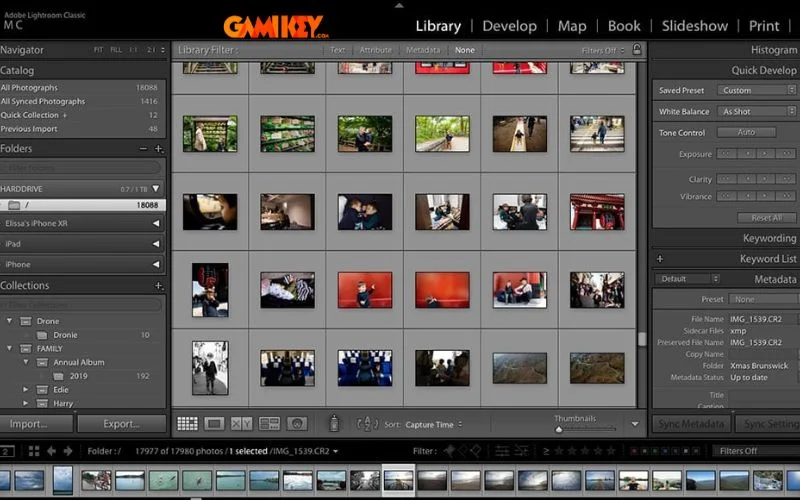The width and height of the screenshot is (800, 500).
Task: Open Survey view icon in toolbar
Action: click(x=269, y=423)
